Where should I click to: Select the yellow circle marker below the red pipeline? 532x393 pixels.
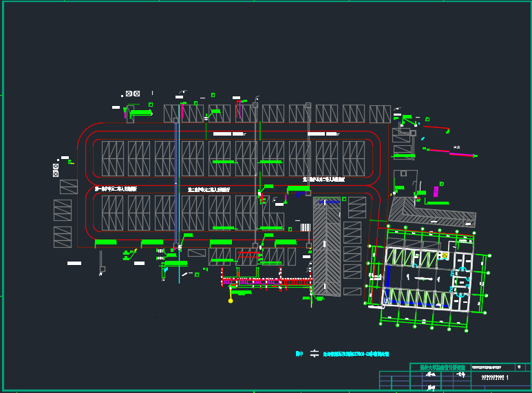tap(231, 301)
